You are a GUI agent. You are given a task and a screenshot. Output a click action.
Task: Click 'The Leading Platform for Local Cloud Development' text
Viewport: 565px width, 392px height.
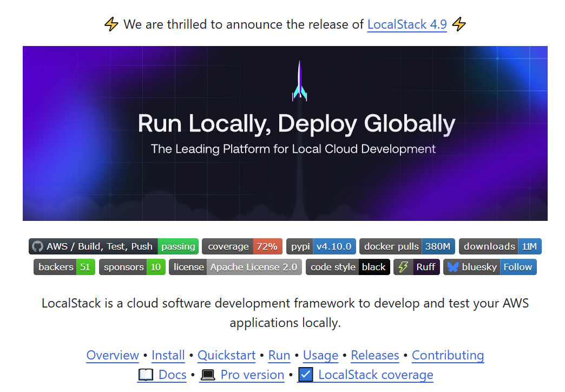[293, 149]
